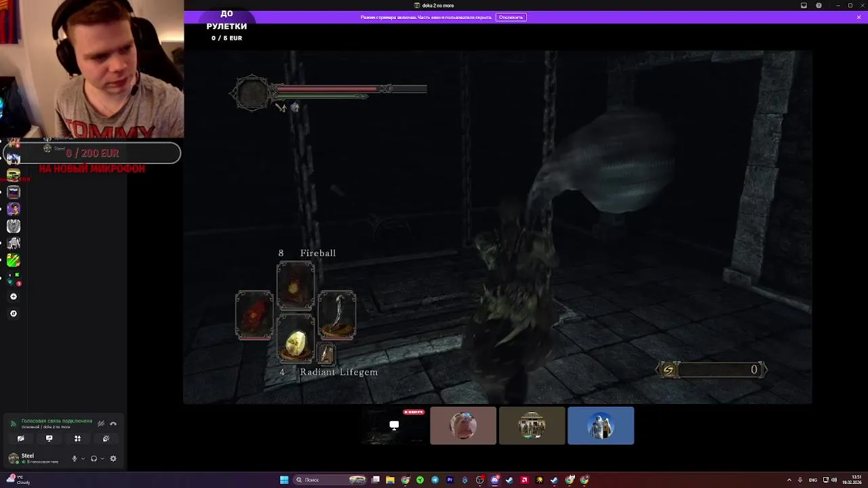Open File Explorer from taskbar
Screen dimensions: 868x488
pos(391,480)
